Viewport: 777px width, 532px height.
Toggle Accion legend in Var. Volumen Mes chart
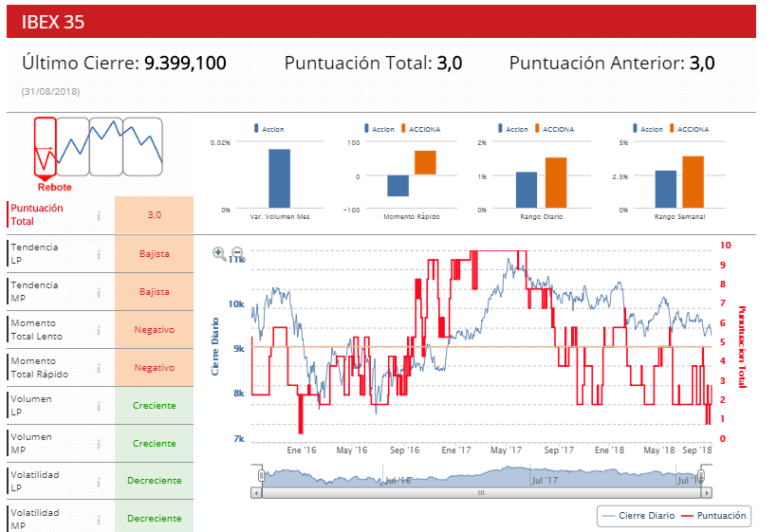(x=268, y=129)
